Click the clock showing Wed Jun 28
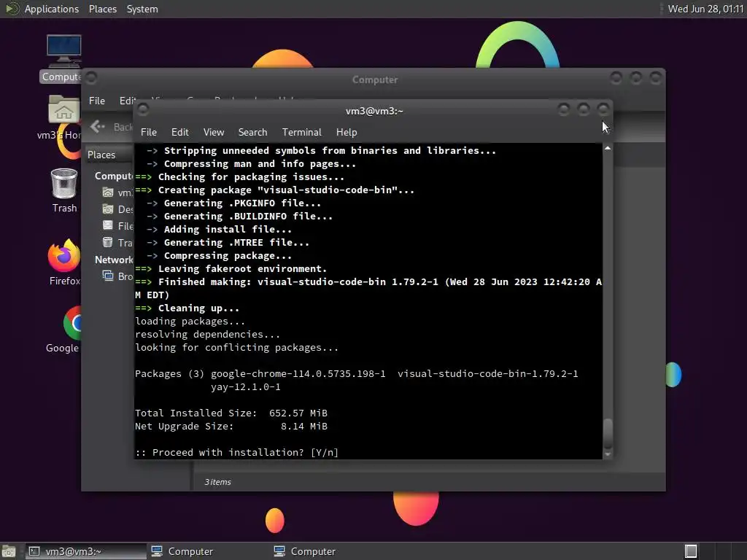This screenshot has height=560, width=747. [705, 9]
